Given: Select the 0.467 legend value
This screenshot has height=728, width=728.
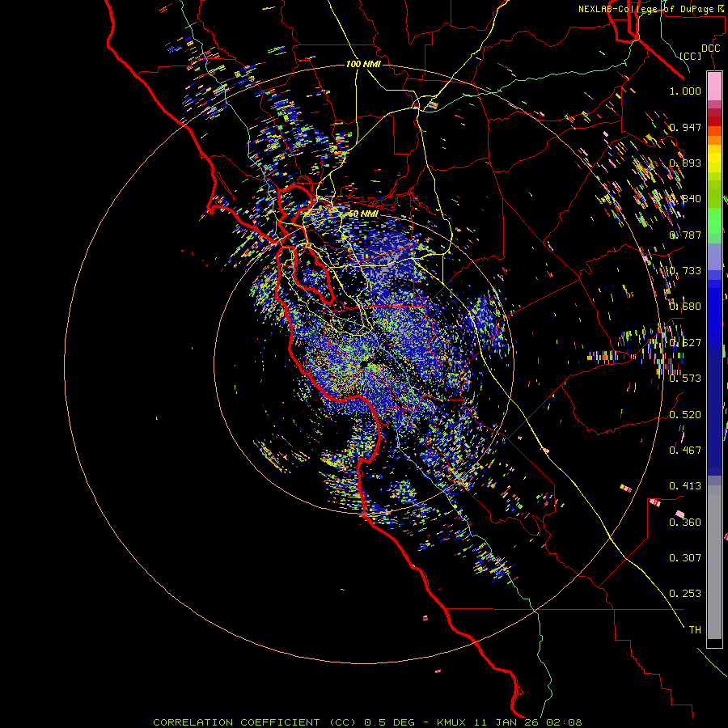Looking at the screenshot, I should point(685,450).
